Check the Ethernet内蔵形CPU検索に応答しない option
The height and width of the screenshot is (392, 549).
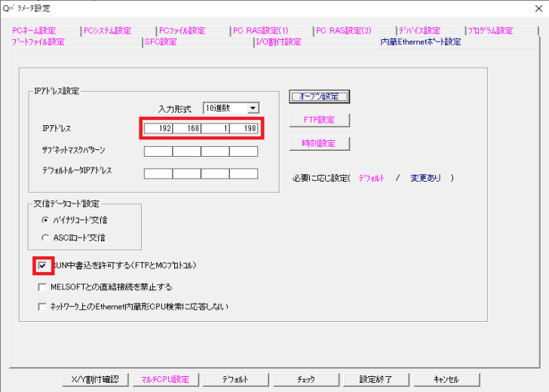pyautogui.click(x=42, y=307)
